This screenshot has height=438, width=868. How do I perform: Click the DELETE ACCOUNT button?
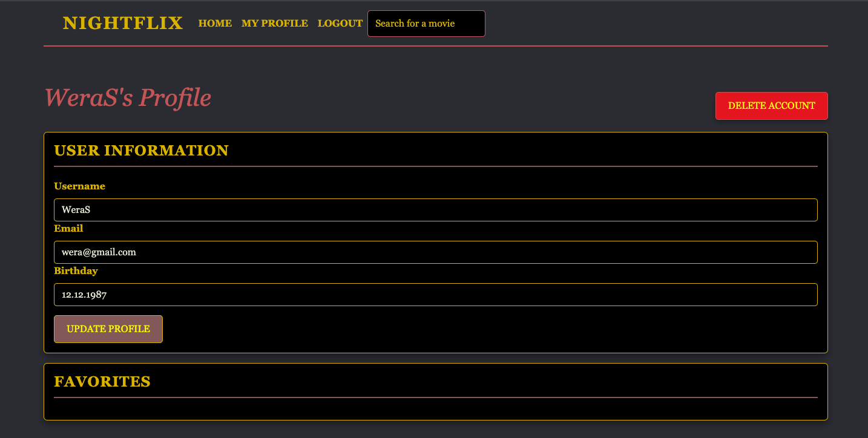click(x=772, y=106)
